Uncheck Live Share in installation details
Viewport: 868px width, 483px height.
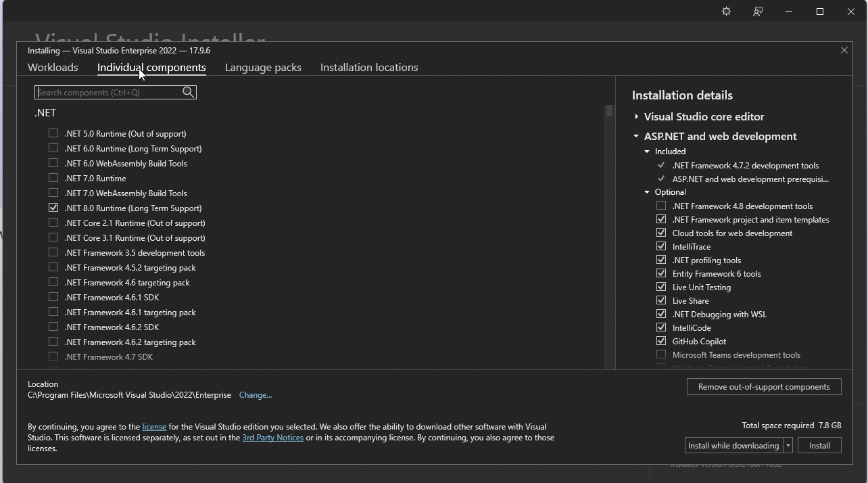(x=661, y=300)
